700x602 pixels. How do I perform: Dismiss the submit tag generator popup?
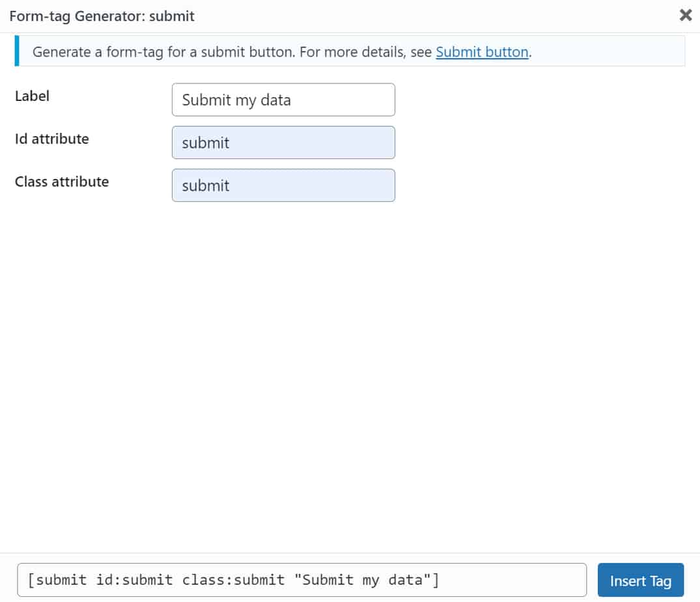pyautogui.click(x=684, y=15)
